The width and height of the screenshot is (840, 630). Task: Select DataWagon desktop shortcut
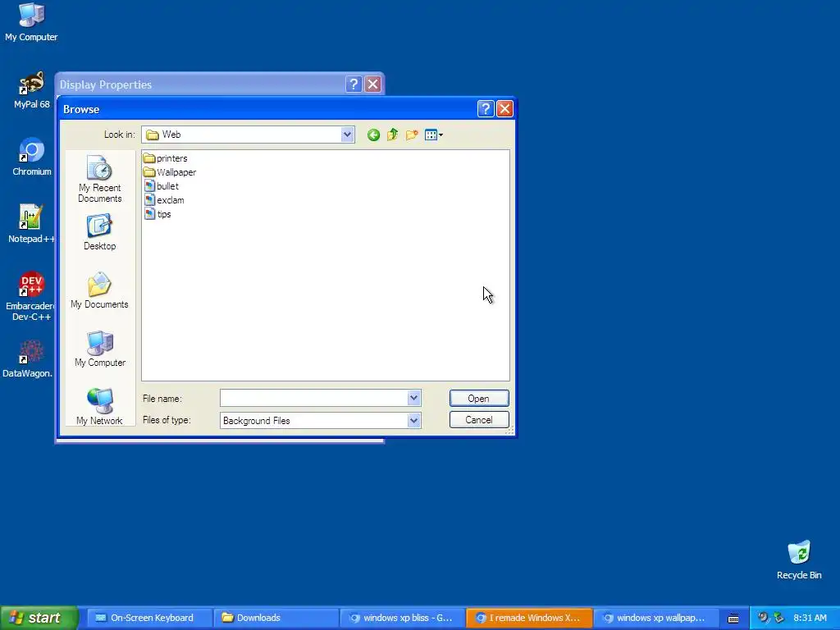[x=28, y=359]
